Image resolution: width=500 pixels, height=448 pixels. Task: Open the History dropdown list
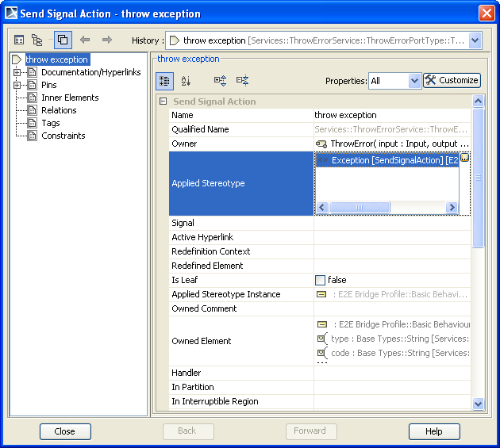pos(475,40)
